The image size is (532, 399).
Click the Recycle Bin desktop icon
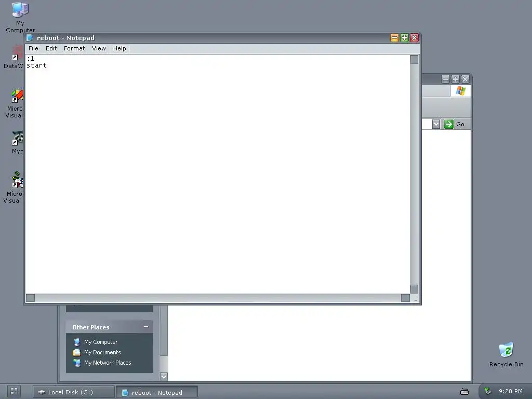coord(506,354)
